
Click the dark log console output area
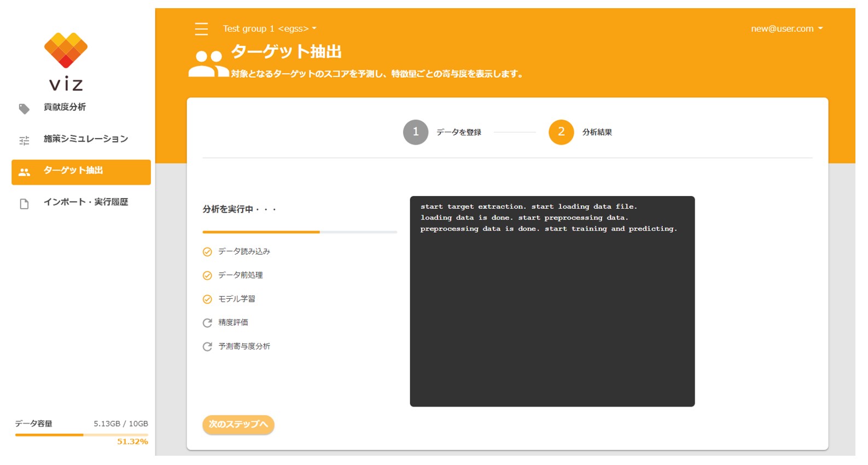[552, 301]
